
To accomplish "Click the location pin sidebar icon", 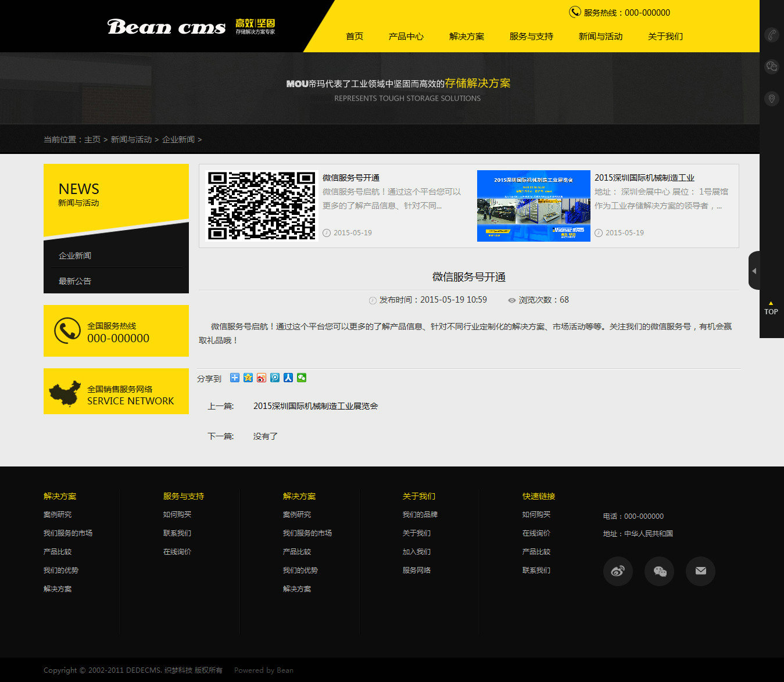I will (x=771, y=99).
